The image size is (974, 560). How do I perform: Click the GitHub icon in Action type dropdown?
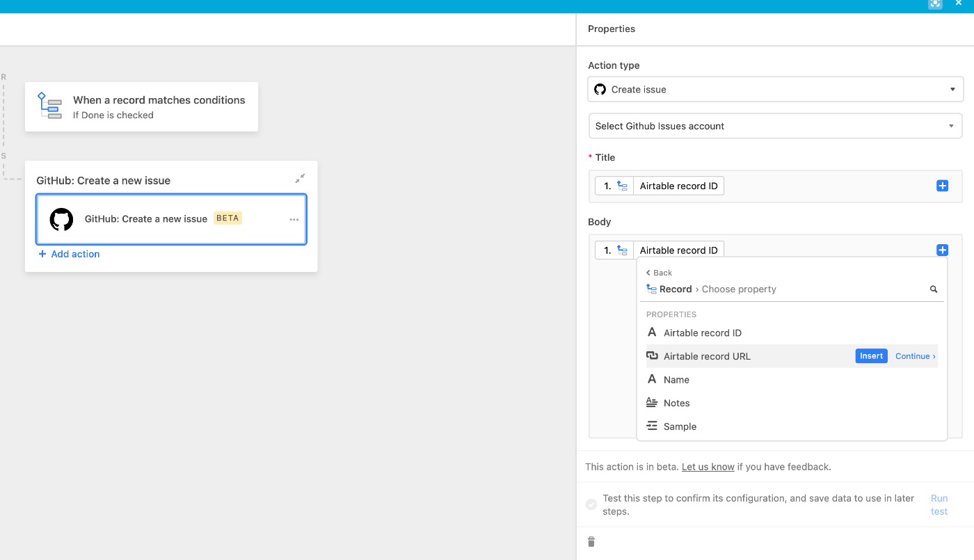pyautogui.click(x=600, y=89)
